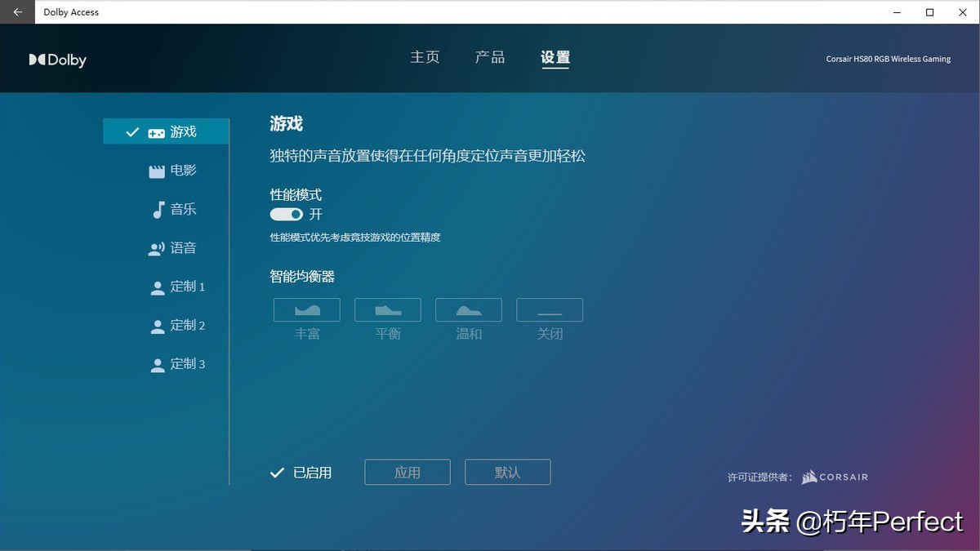Select the 定制2 user profile icon

point(156,325)
